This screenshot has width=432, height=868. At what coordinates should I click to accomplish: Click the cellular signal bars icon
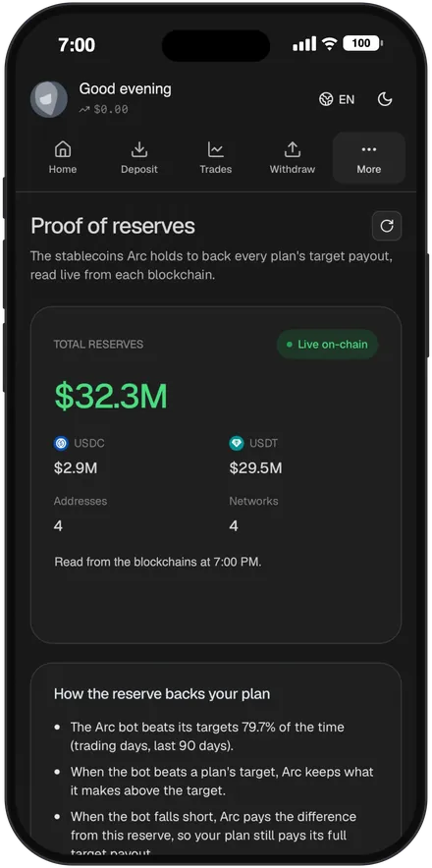304,44
